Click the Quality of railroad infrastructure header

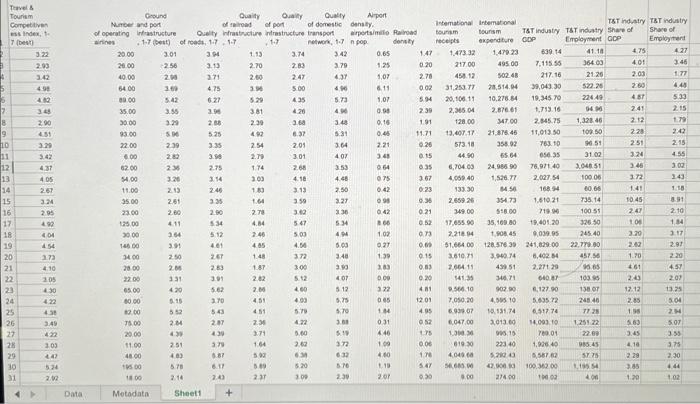242,29
